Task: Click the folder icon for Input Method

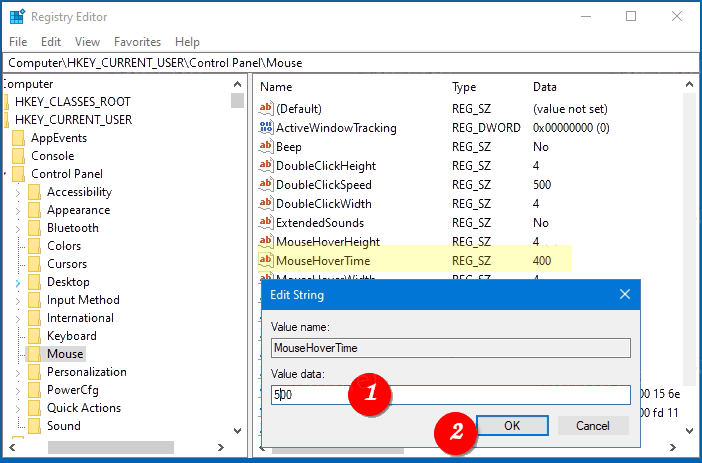Action: [x=34, y=300]
